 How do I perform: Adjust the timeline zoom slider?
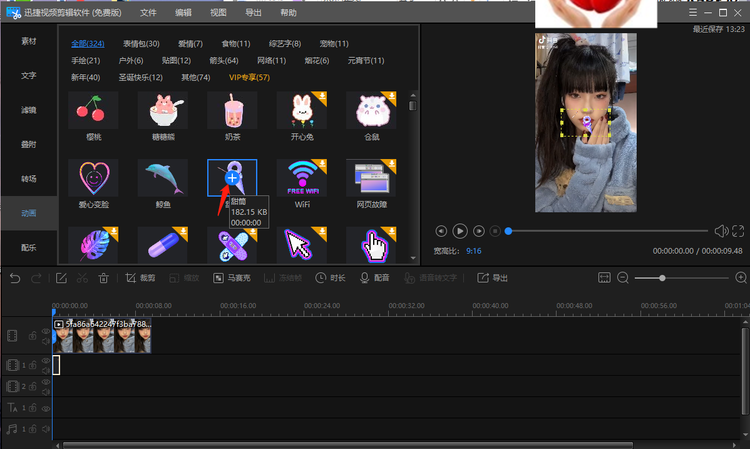coord(662,278)
